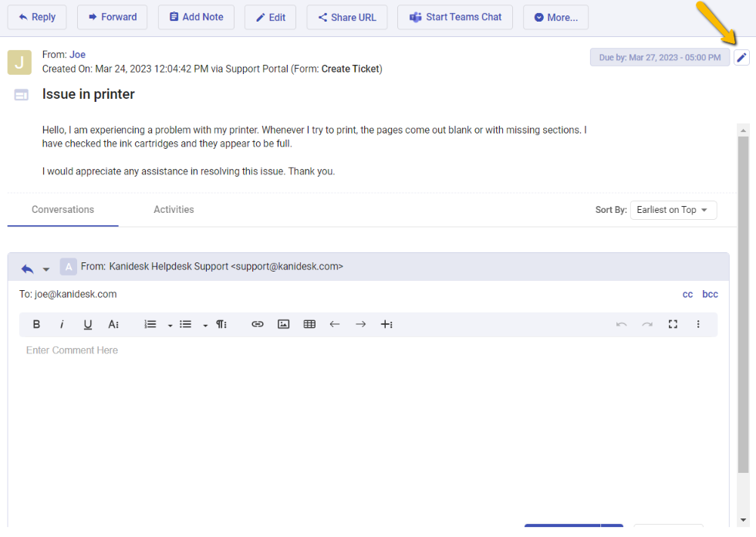Expand the reply type dropdown arrow
The image size is (756, 537).
tap(46, 269)
